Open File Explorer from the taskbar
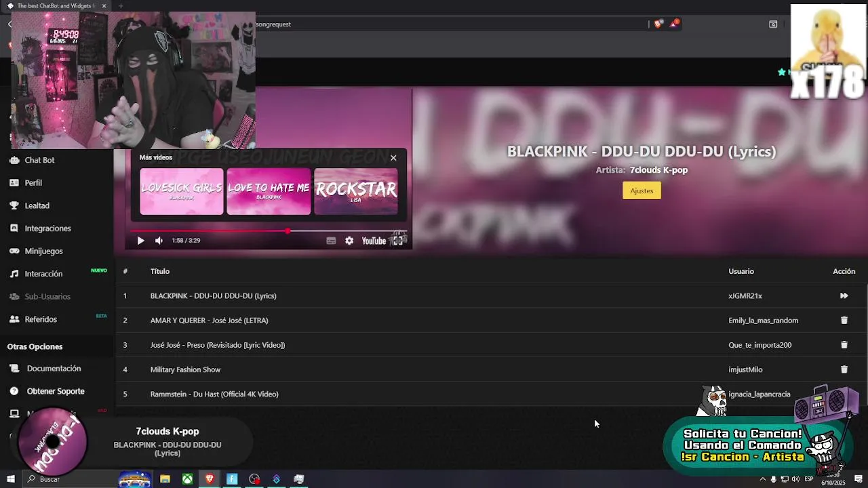This screenshot has width=868, height=488. pyautogui.click(x=165, y=479)
